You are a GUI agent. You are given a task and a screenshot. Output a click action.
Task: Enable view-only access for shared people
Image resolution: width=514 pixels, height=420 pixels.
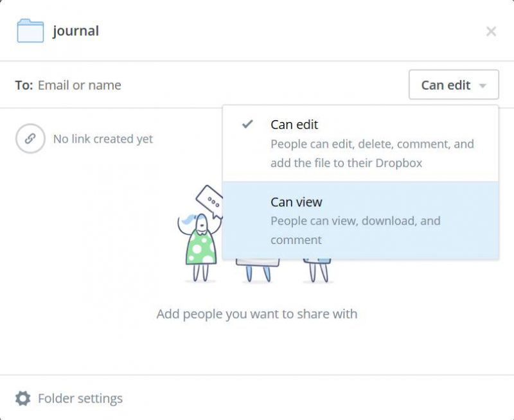pos(296,202)
